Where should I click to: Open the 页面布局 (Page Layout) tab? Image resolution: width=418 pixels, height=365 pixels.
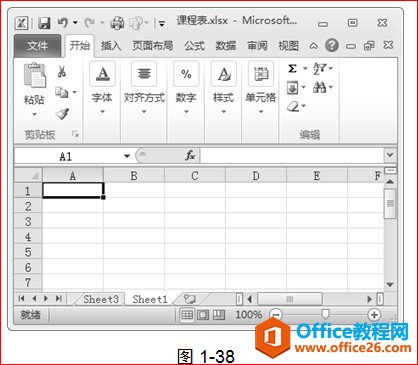pyautogui.click(x=152, y=46)
